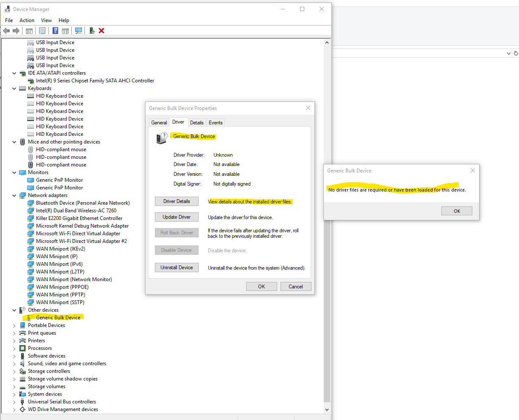Click the Portable Devices category icon

(x=22, y=325)
